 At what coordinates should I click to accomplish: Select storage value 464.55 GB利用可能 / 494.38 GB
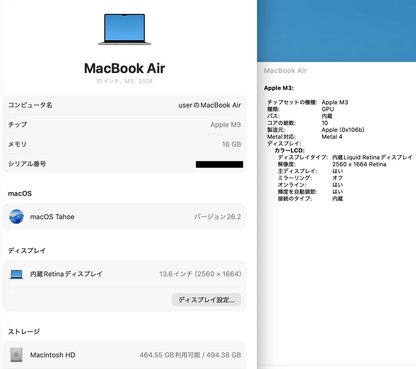click(190, 355)
